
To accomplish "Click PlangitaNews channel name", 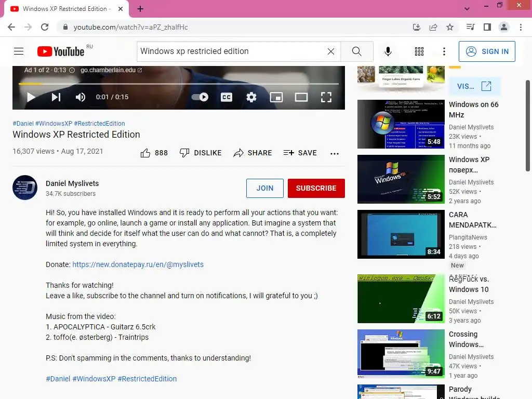I will [x=468, y=237].
